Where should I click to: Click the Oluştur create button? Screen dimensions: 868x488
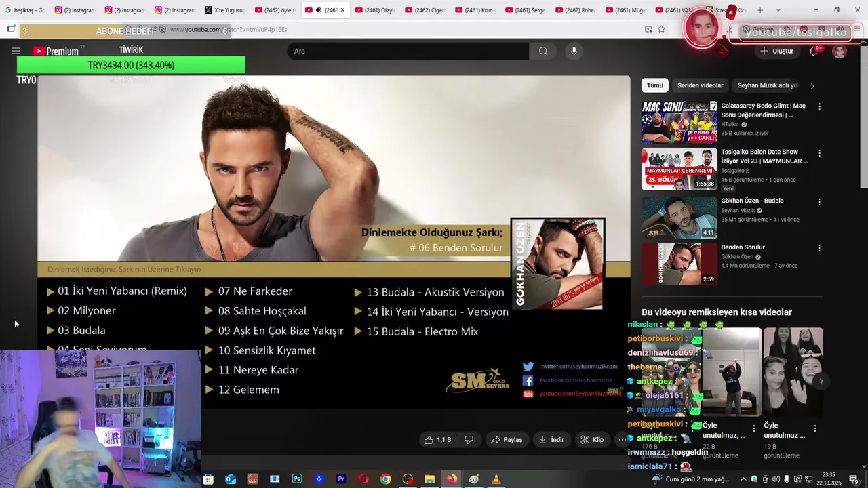(x=776, y=51)
